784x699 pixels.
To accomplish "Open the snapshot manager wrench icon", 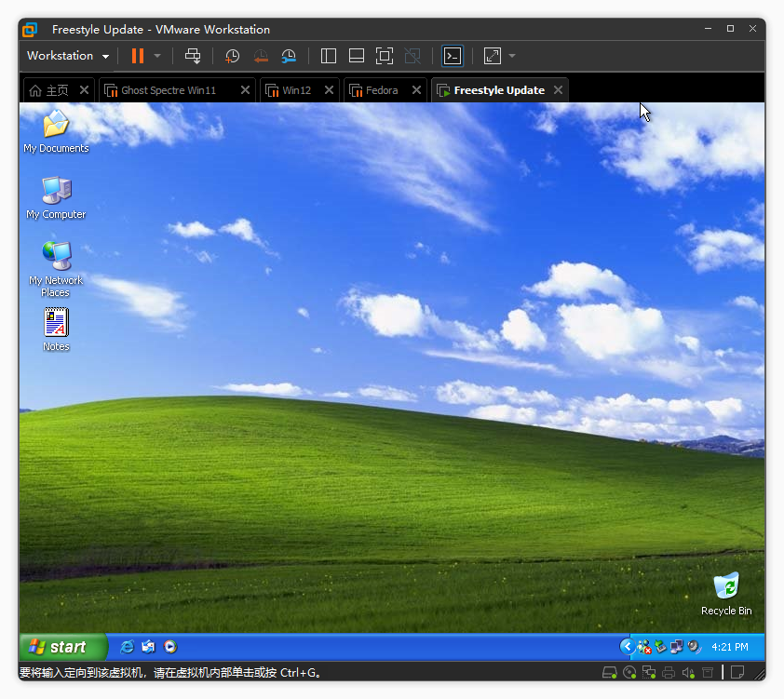I will coord(289,56).
